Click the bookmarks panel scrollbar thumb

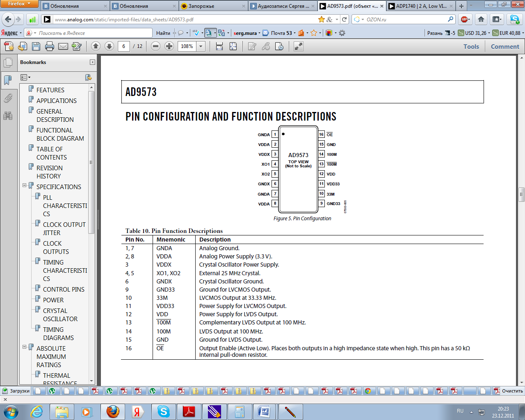pos(91,163)
